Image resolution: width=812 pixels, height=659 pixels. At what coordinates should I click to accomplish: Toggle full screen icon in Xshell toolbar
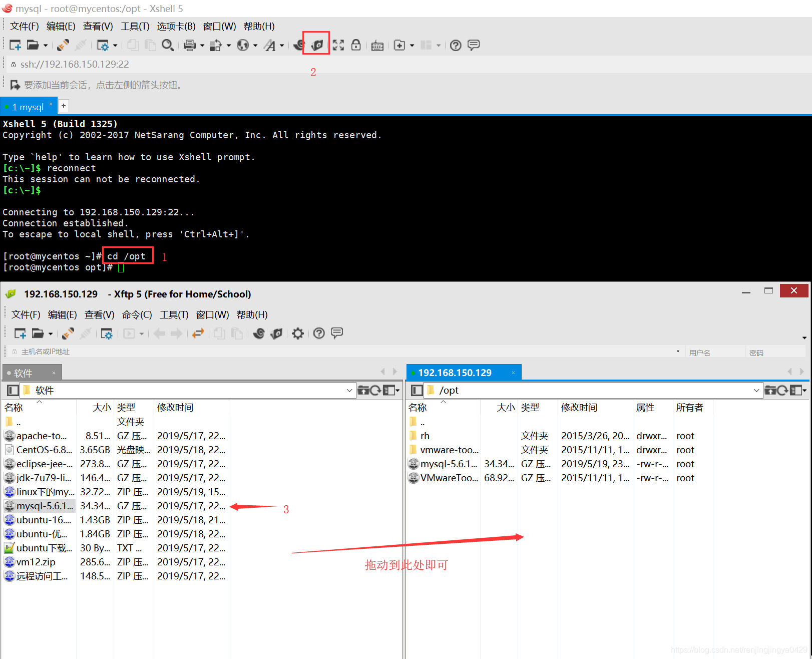pyautogui.click(x=338, y=45)
